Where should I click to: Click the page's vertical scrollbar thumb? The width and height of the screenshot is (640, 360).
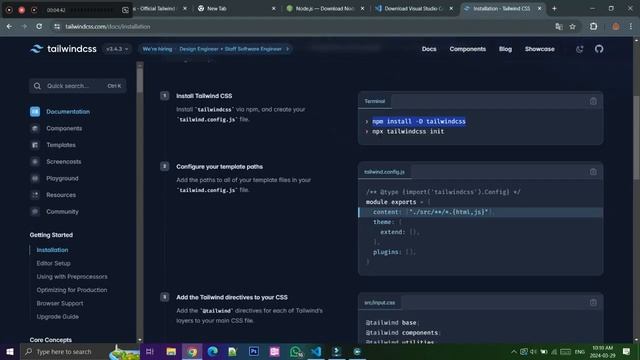(636, 137)
